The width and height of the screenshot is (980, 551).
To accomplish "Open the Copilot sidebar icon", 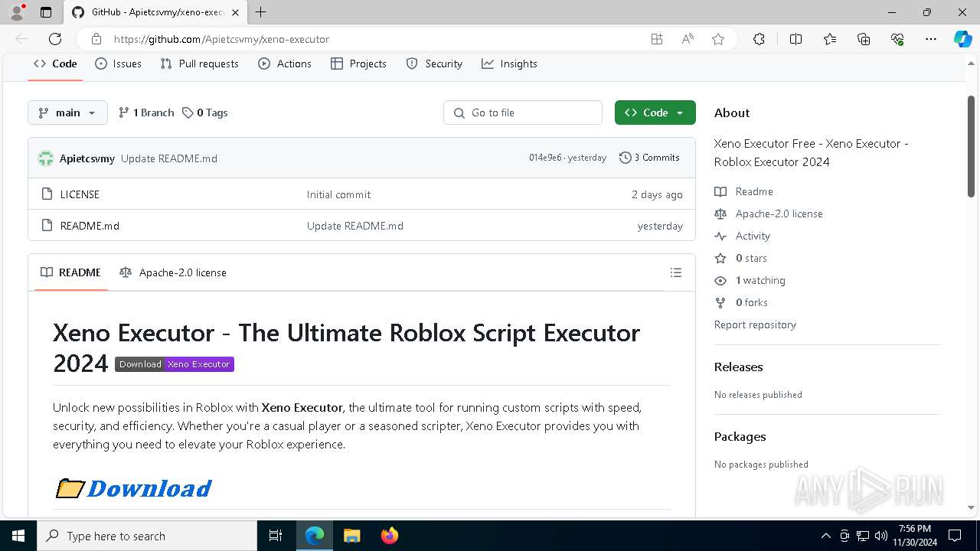I will point(962,39).
